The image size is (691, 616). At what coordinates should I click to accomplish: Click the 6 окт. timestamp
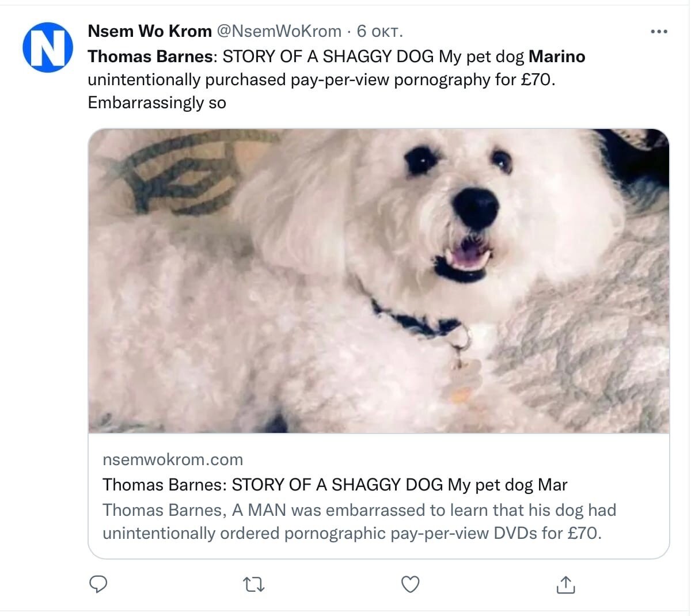tap(379, 31)
